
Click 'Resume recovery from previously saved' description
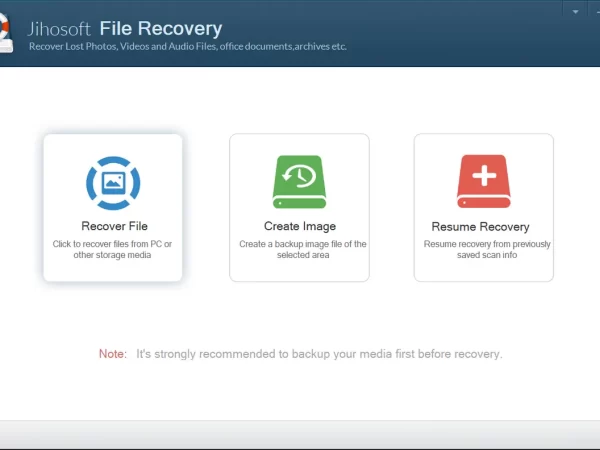point(487,249)
